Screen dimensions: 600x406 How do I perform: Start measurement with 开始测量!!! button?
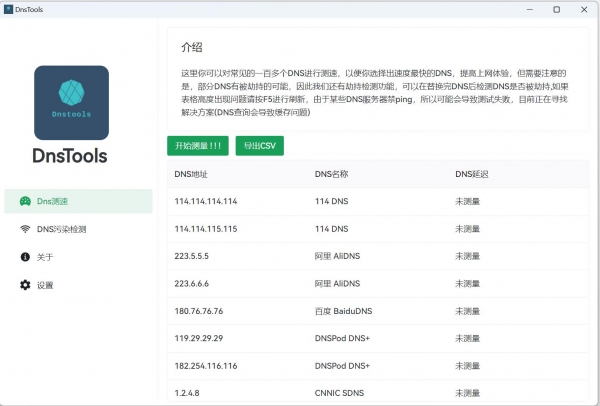[198, 146]
